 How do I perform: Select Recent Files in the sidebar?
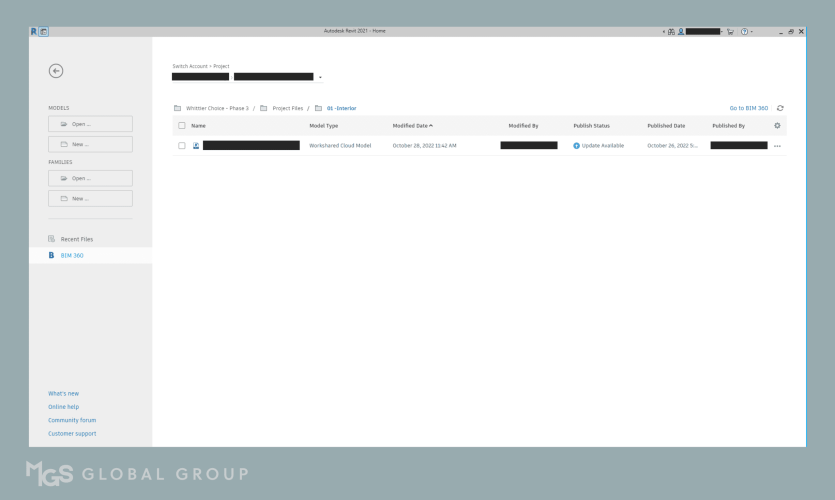pyautogui.click(x=77, y=239)
